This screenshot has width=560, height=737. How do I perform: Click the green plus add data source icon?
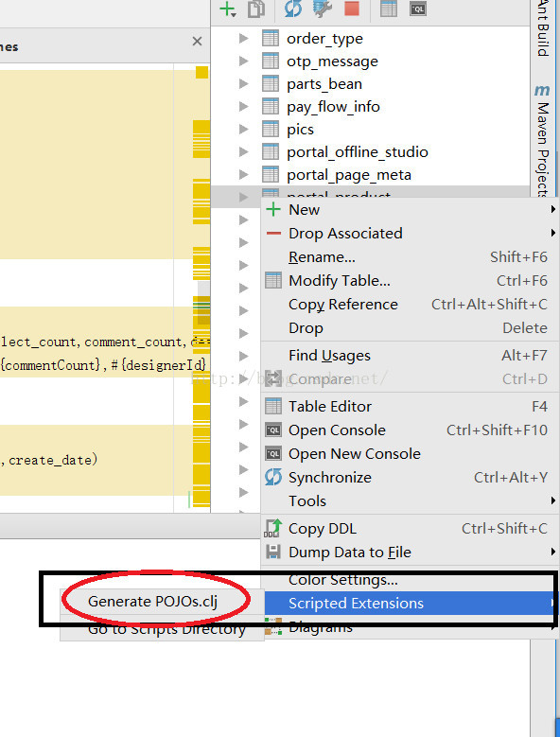(228, 9)
